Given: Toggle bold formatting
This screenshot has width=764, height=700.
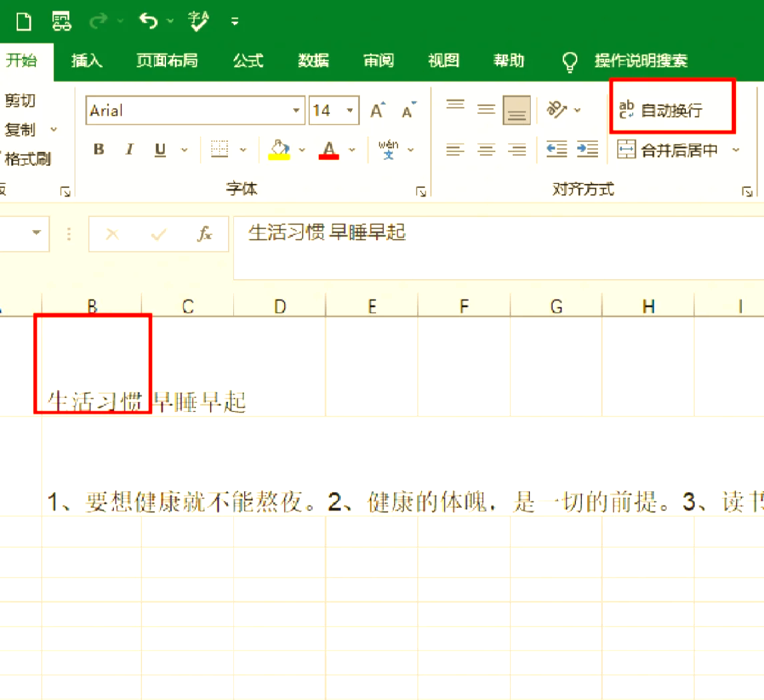Looking at the screenshot, I should tap(99, 149).
